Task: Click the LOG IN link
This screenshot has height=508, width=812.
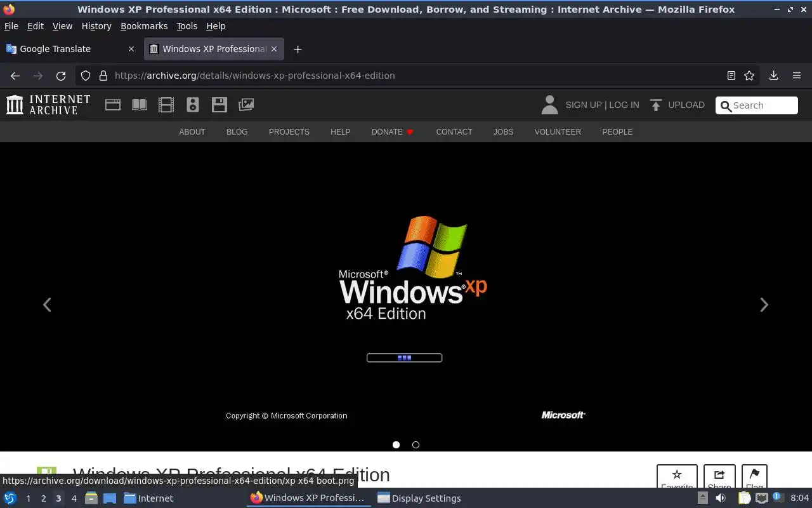Action: click(624, 105)
